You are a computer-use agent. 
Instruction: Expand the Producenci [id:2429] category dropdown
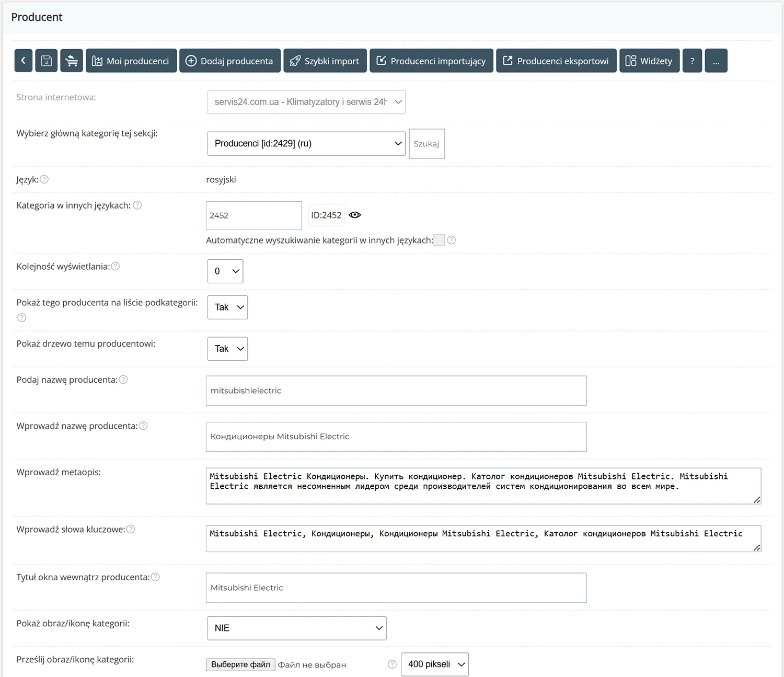click(306, 144)
